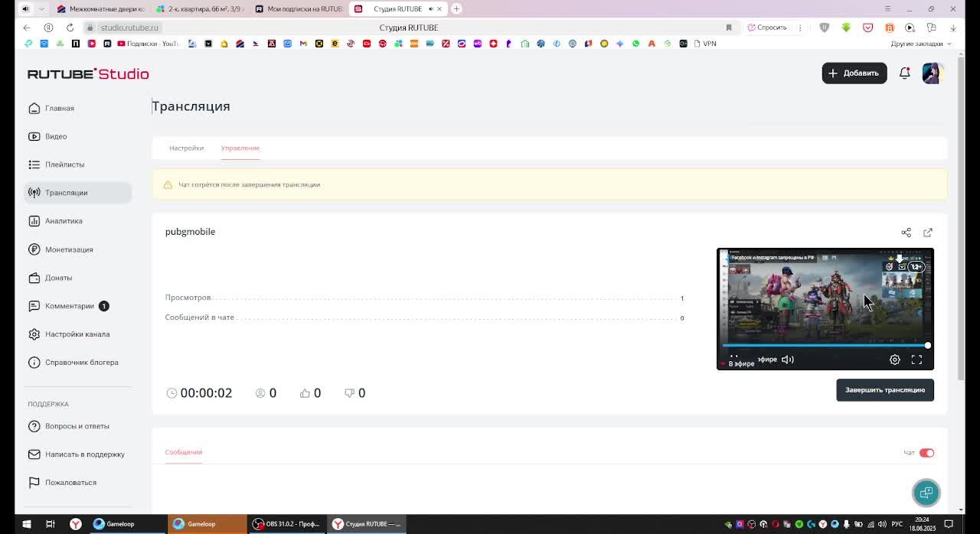
Task: Switch to 2-к. квартира browser tab
Action: pos(199,9)
